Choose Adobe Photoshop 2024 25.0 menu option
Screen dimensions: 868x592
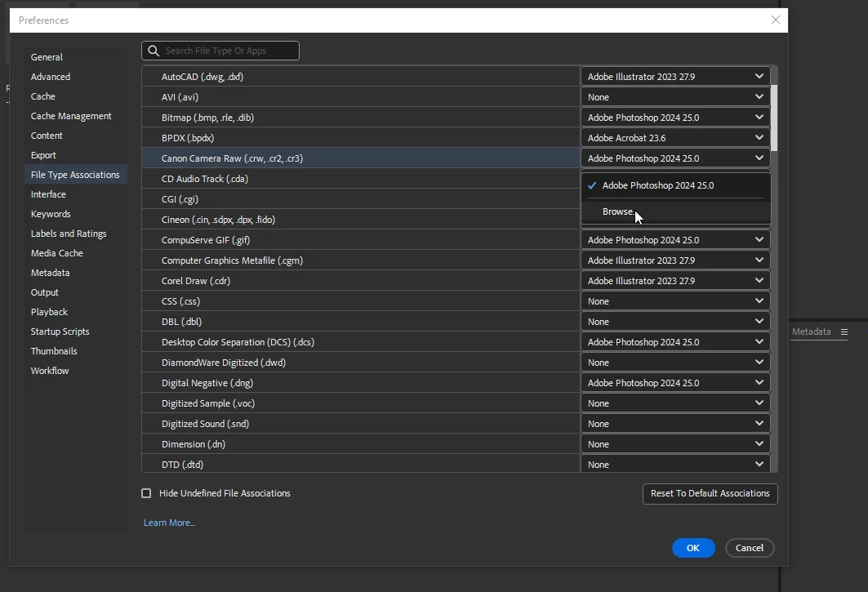click(x=675, y=185)
